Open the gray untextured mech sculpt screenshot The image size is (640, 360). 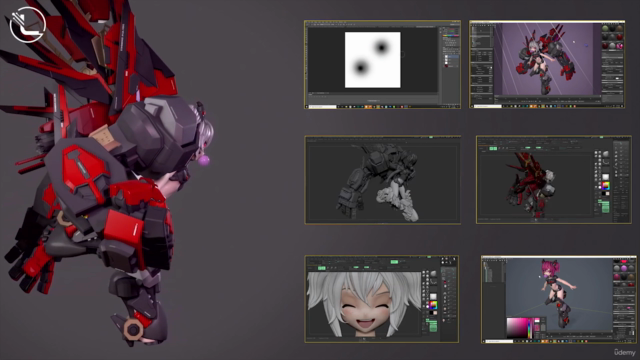point(383,180)
